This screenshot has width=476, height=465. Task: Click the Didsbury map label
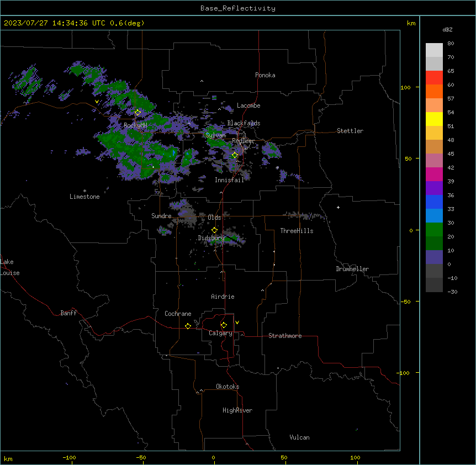tap(211, 238)
